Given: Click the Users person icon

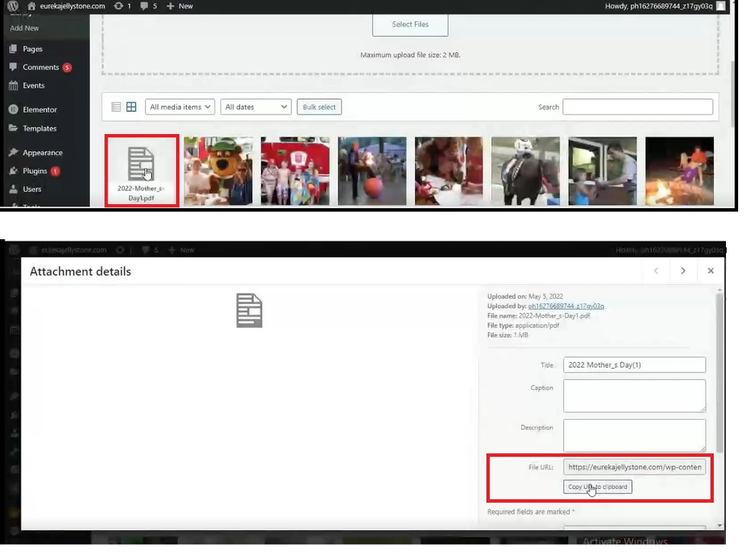Looking at the screenshot, I should (x=13, y=188).
